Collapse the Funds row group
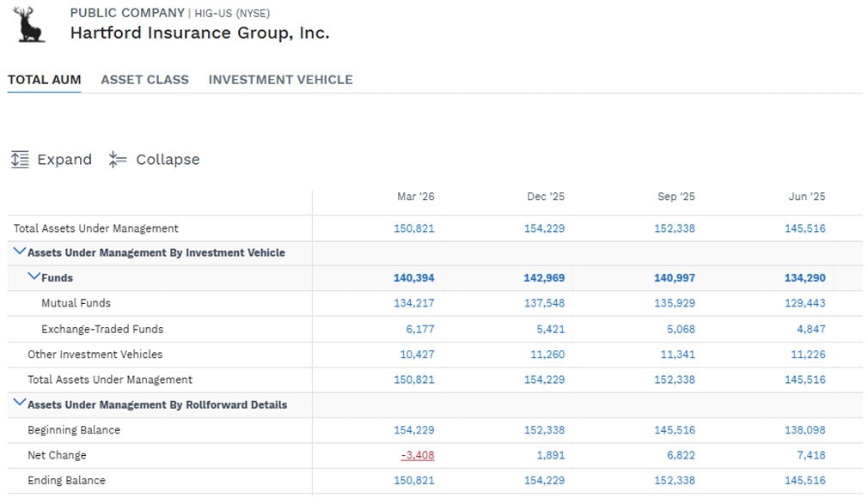This screenshot has height=498, width=868. click(x=34, y=276)
